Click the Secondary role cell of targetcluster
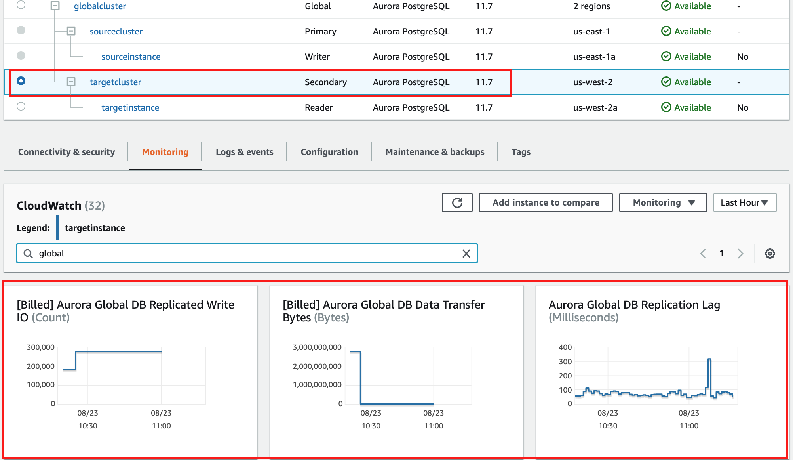 coord(326,82)
